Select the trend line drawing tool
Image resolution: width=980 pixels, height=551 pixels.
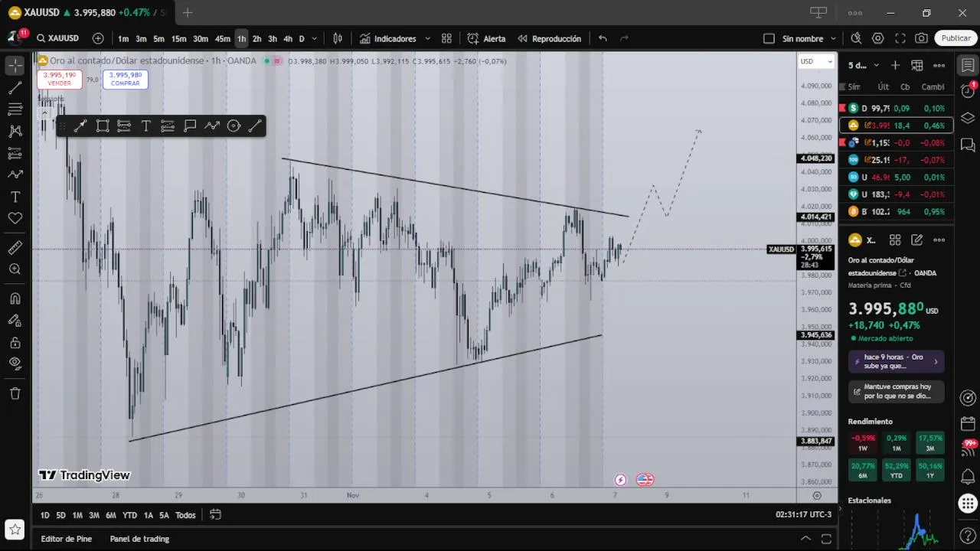pos(15,88)
